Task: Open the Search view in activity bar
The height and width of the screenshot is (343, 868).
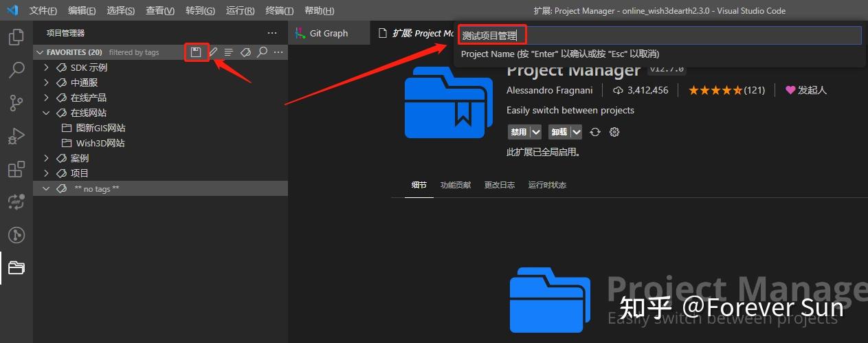Action: click(16, 70)
